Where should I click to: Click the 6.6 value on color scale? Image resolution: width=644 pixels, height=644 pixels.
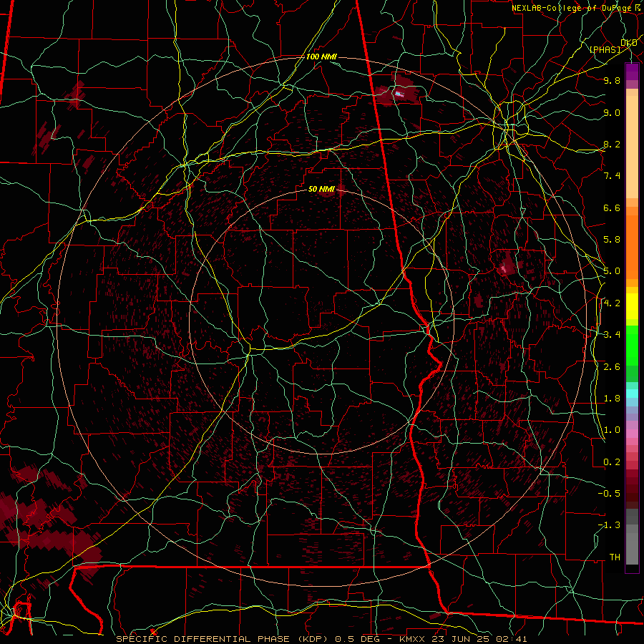click(612, 208)
